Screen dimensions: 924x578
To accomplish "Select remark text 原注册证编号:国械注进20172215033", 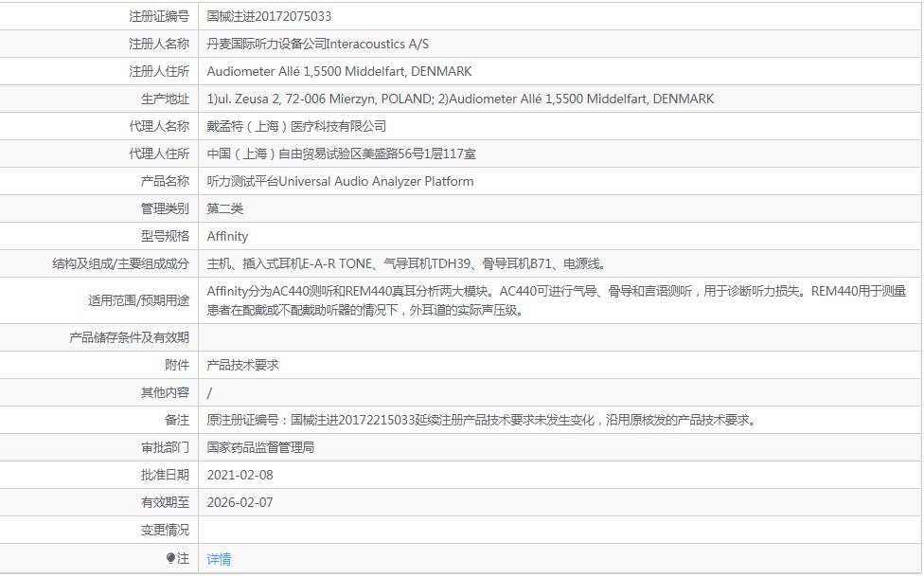I will tap(482, 420).
